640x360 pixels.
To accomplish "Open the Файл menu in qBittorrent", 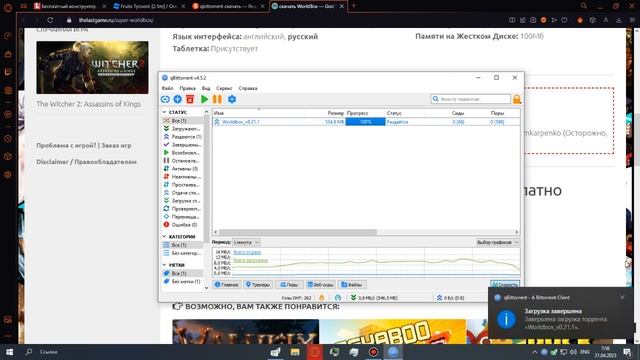I will (167, 88).
